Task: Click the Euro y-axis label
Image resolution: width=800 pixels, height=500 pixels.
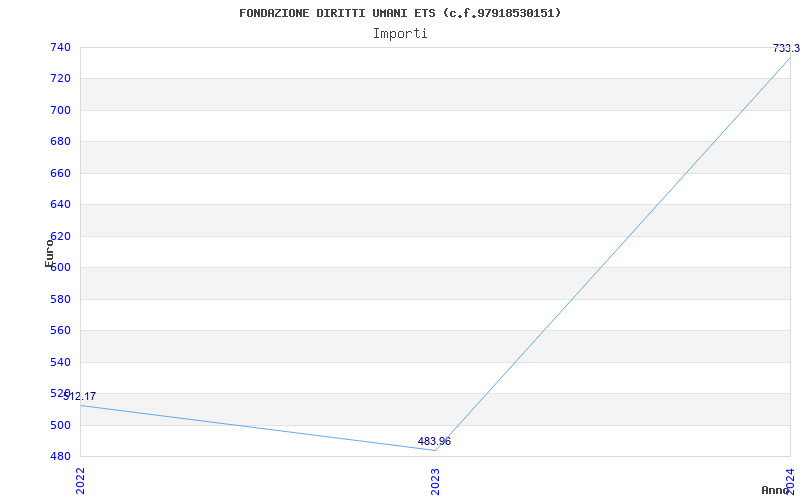Action: [49, 252]
